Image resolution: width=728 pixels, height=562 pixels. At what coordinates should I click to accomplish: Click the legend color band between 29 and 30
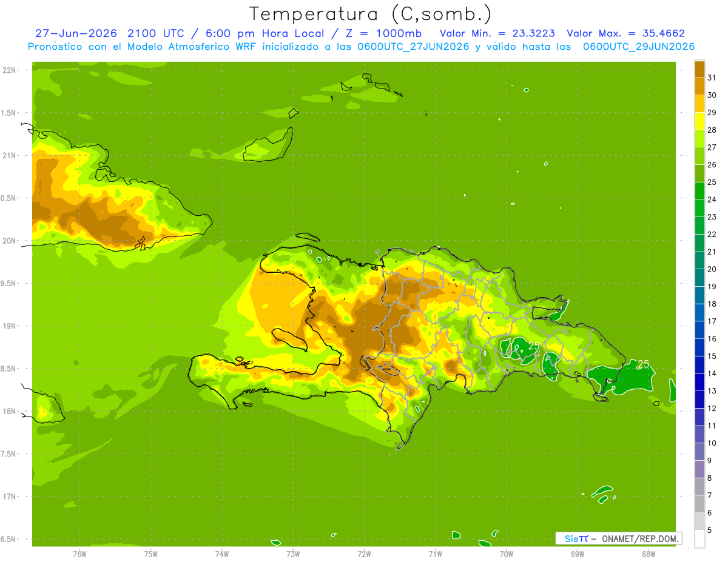tap(699, 104)
